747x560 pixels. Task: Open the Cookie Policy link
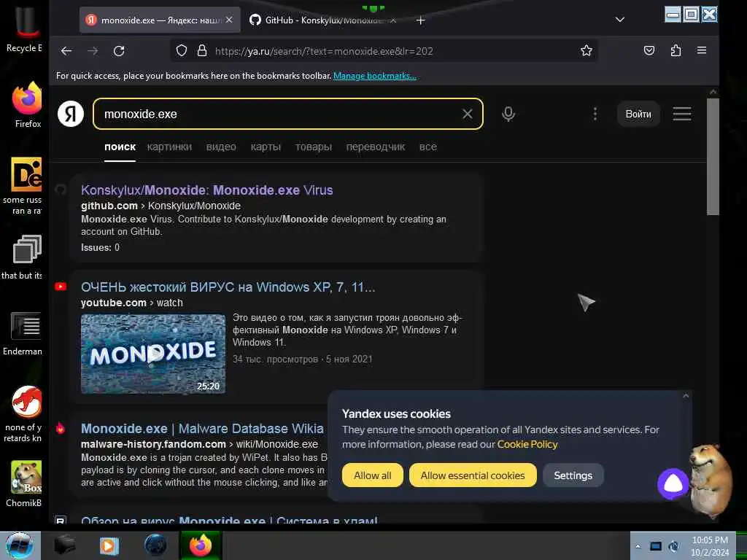[x=527, y=444]
